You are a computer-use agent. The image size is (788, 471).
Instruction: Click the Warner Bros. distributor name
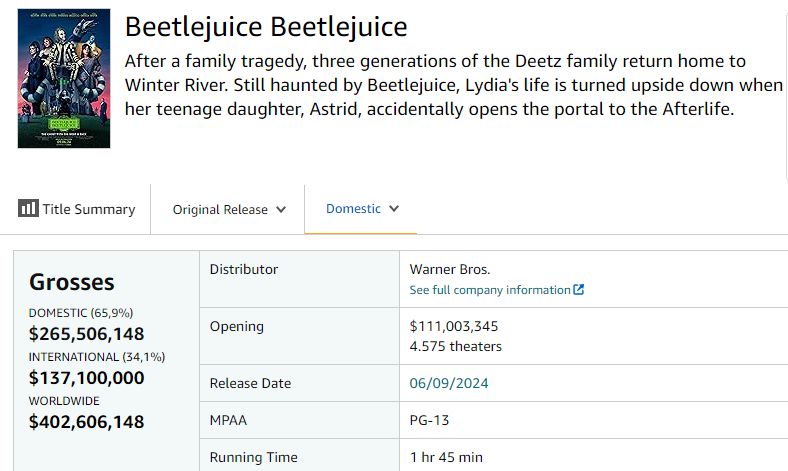pyautogui.click(x=450, y=269)
